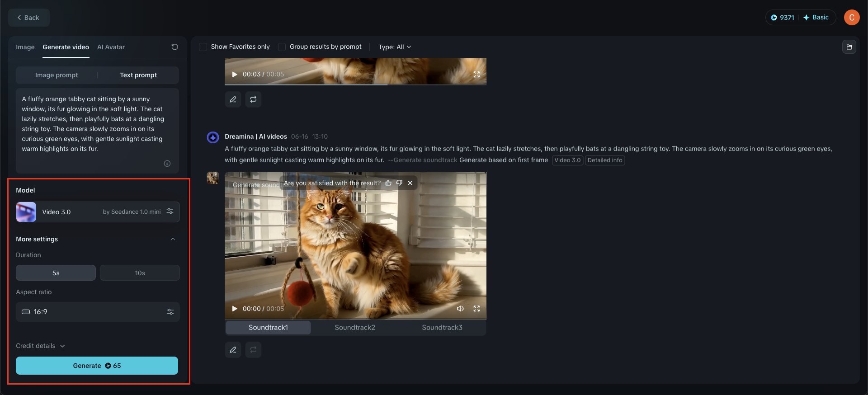Set duration to 5s
Image resolution: width=868 pixels, height=395 pixels.
point(56,273)
